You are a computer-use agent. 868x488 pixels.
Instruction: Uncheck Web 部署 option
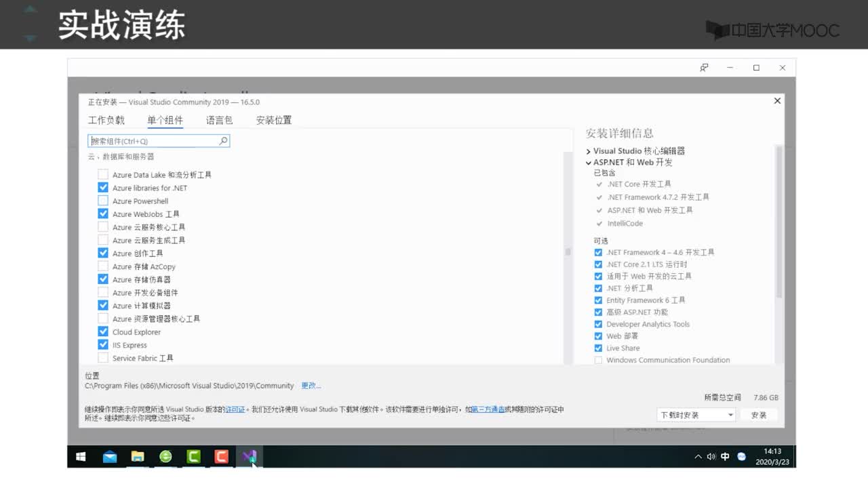pos(598,336)
